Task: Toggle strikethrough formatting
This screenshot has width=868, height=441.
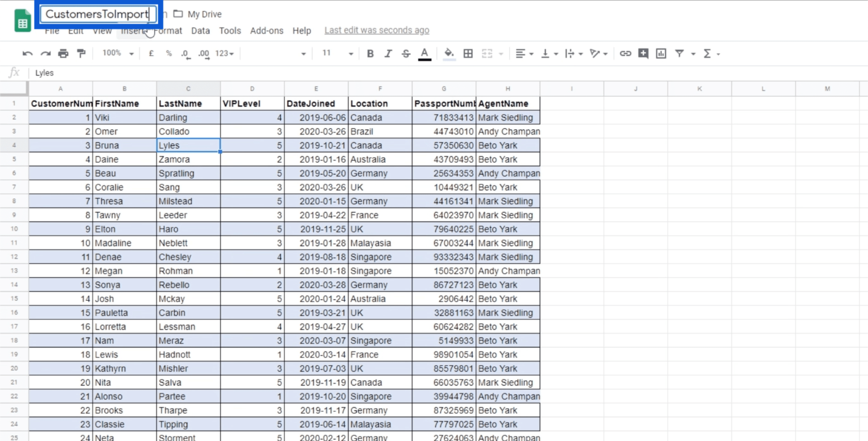Action: 406,53
